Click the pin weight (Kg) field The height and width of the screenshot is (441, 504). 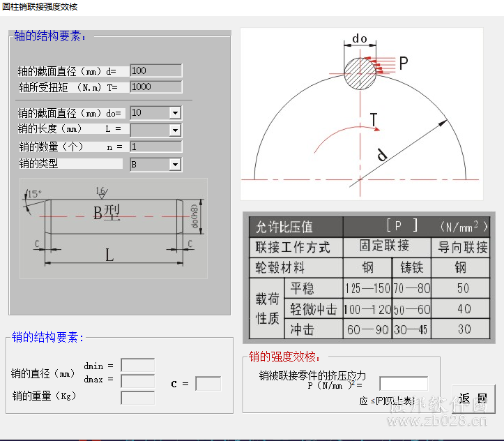click(138, 398)
